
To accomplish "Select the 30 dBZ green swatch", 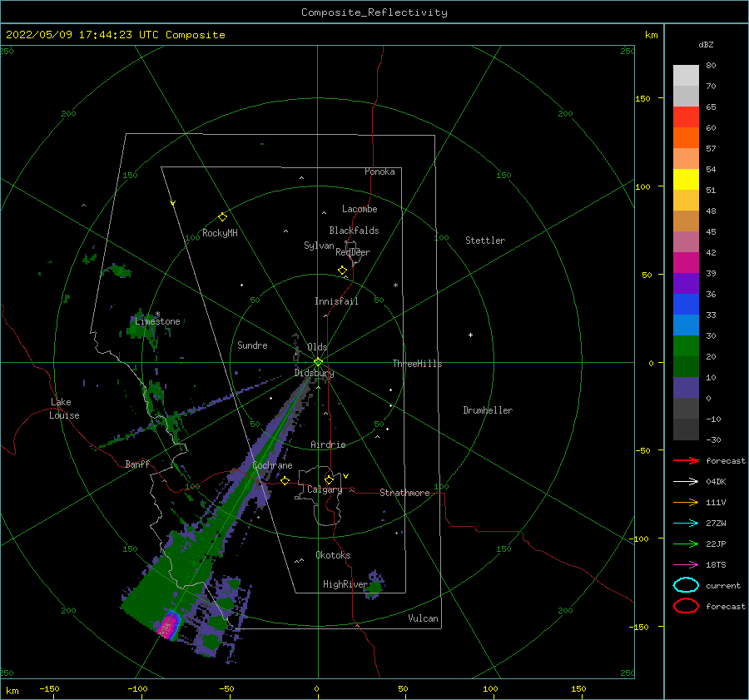I will click(x=686, y=345).
